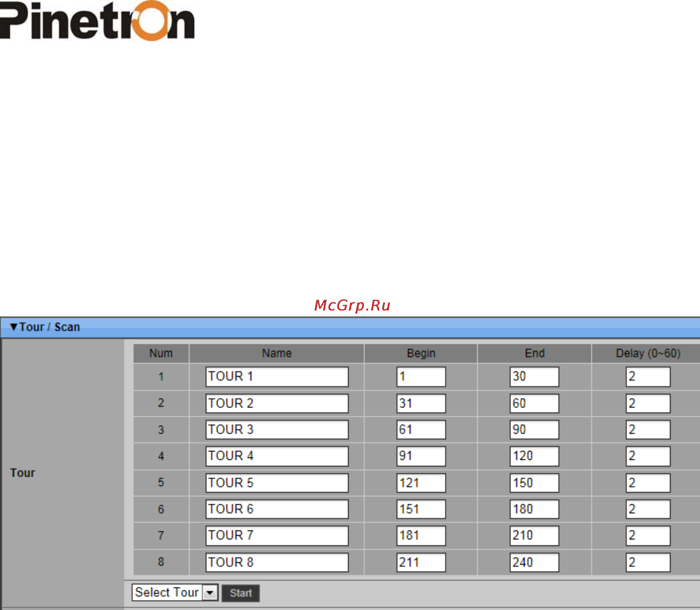
Task: Click Begin field with value 61
Action: (421, 430)
